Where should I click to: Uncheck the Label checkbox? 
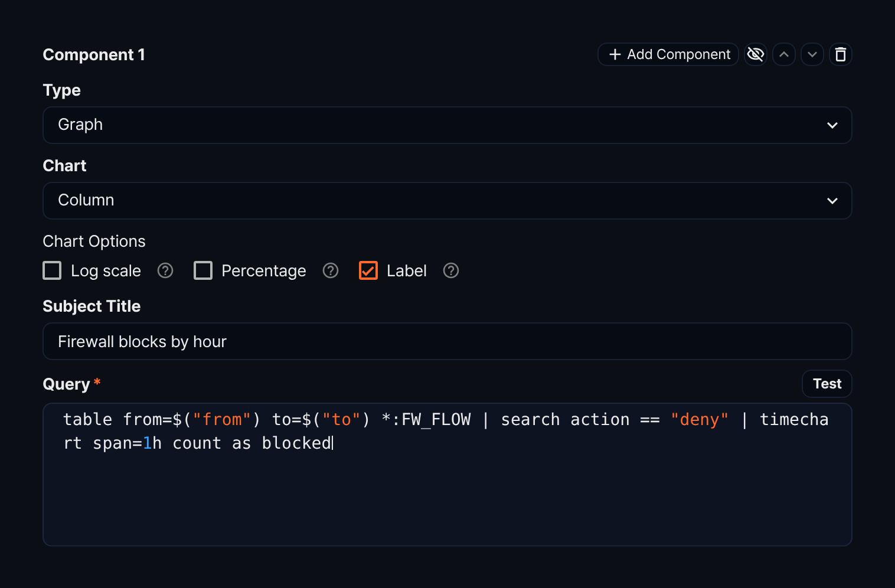[x=368, y=270]
